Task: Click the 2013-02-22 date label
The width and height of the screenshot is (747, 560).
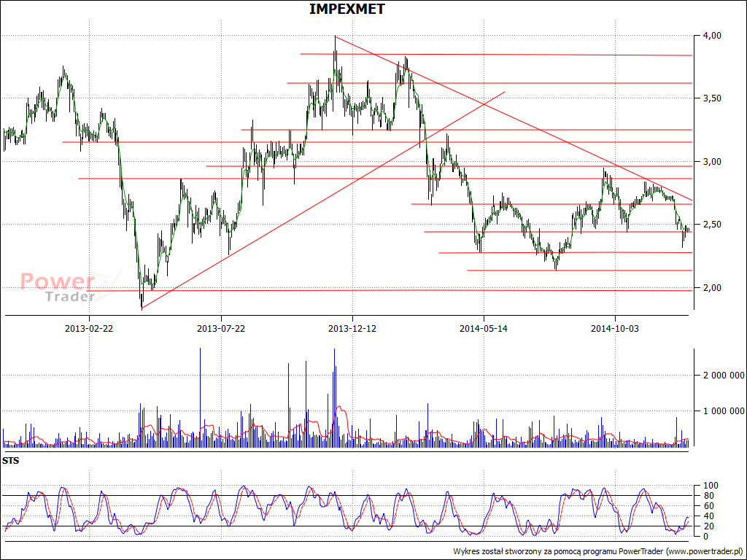Action: pos(89,329)
